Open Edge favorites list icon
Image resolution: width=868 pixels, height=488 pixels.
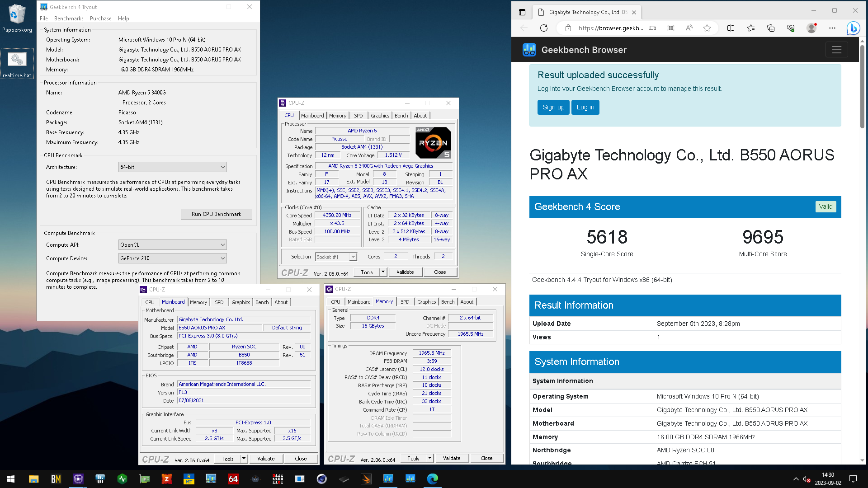click(751, 28)
